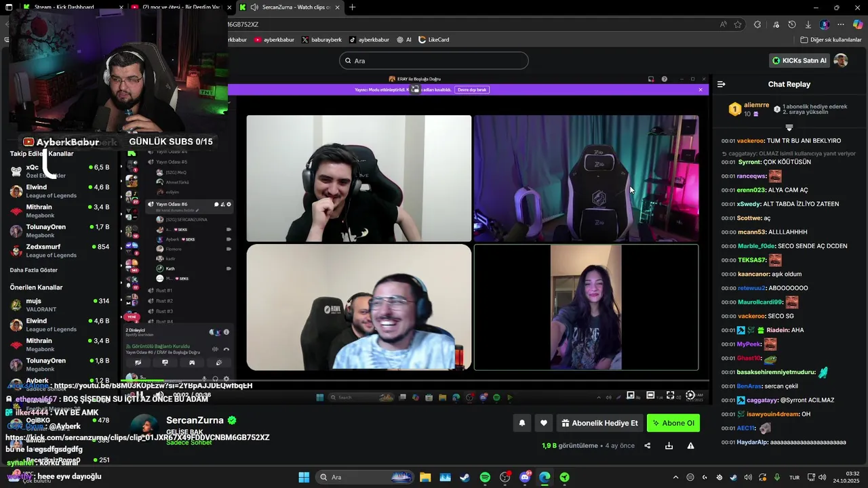Open the Windows Start menu

coord(304,477)
